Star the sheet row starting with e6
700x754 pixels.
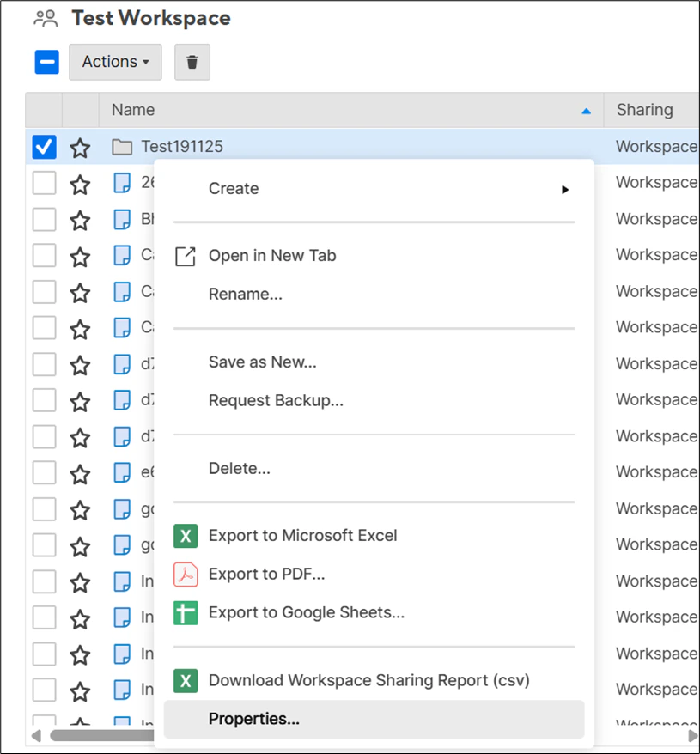[x=80, y=474]
